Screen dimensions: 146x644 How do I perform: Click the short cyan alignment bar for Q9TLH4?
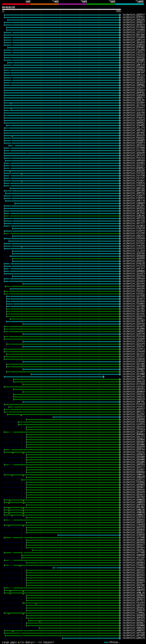pos(54,376)
